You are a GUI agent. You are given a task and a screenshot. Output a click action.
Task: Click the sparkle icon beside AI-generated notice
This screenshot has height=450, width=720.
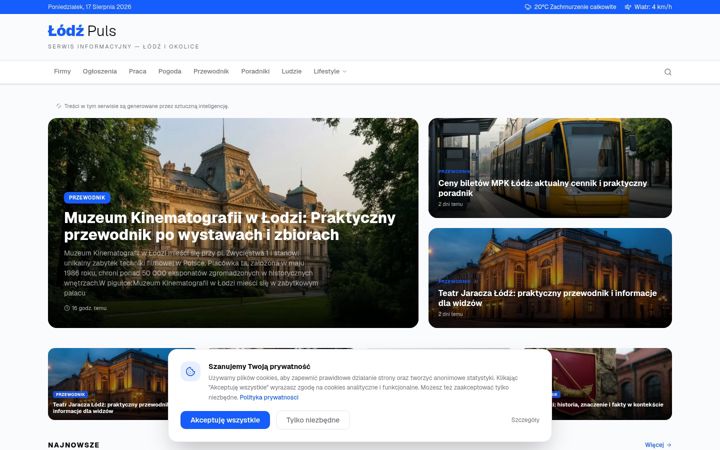pos(58,106)
